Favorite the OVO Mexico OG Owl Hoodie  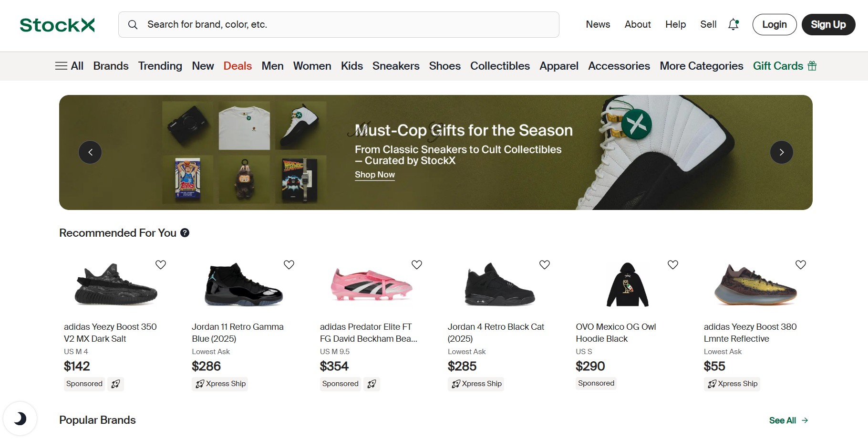672,264
